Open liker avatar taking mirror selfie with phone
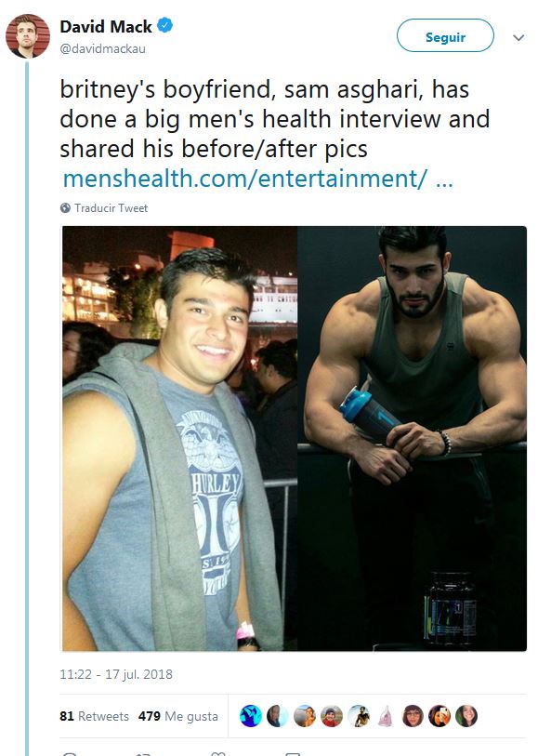Image resolution: width=551 pixels, height=756 pixels. 439,715
